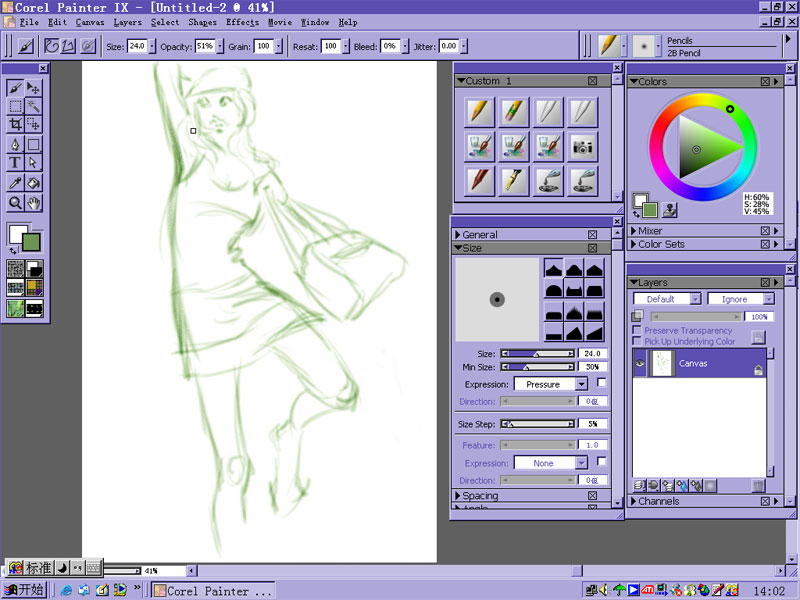The width and height of the screenshot is (800, 600).
Task: Click the Size Step slider
Action: point(537,424)
